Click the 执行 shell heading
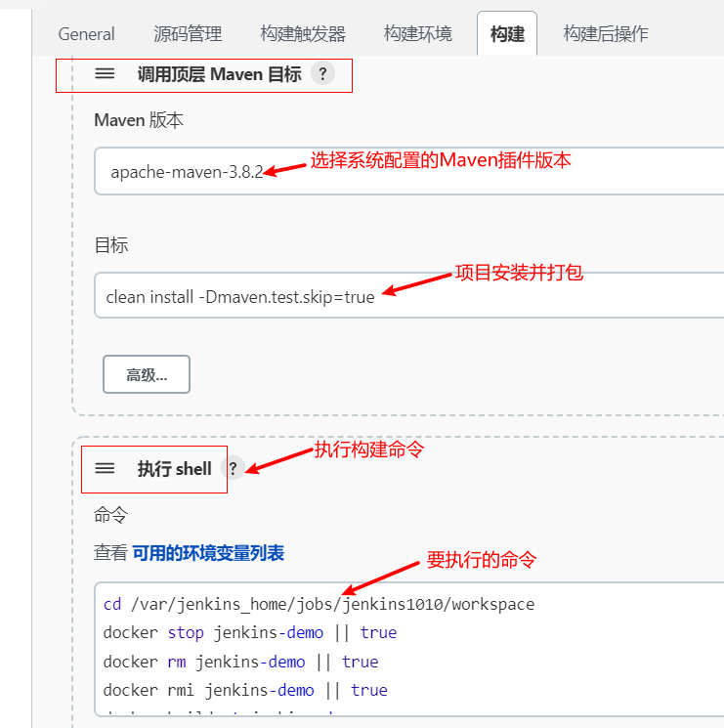 tap(175, 469)
